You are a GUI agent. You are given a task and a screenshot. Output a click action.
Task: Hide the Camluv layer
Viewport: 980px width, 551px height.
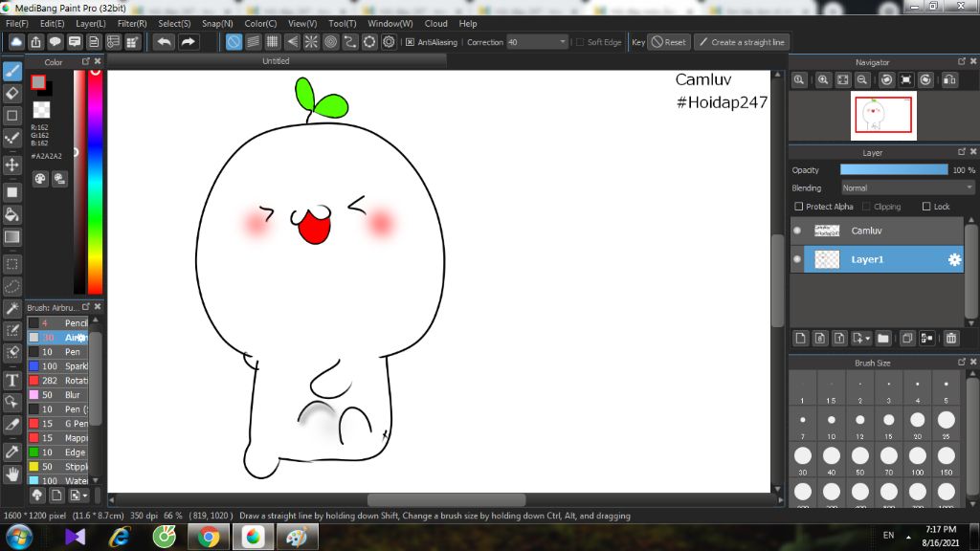coord(797,231)
